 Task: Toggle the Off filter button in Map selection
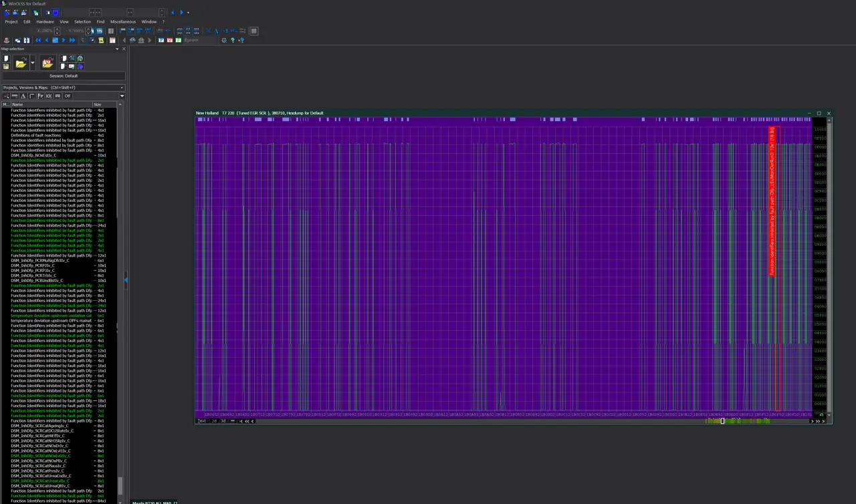tap(68, 96)
